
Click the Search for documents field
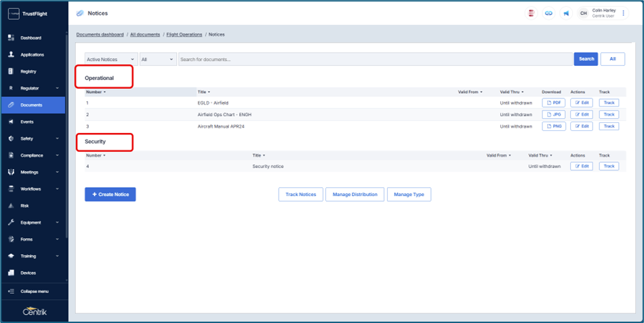(374, 59)
